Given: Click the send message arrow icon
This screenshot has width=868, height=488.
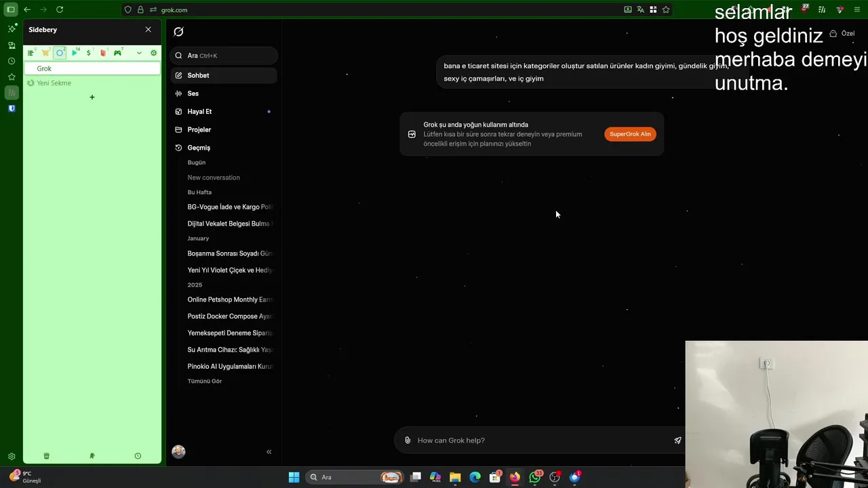Looking at the screenshot, I should click(677, 441).
